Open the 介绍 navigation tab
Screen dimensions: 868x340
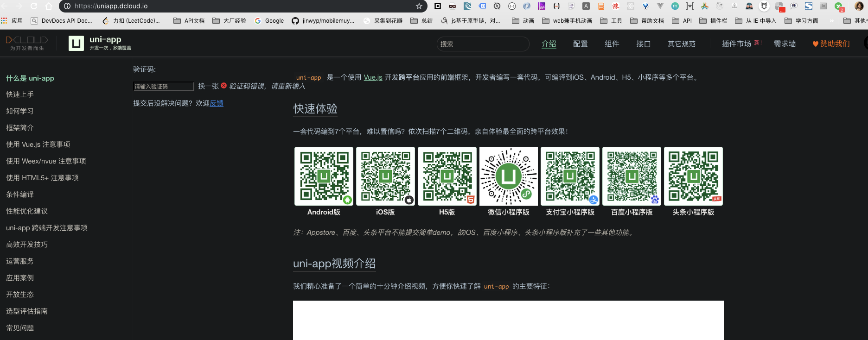tap(549, 44)
